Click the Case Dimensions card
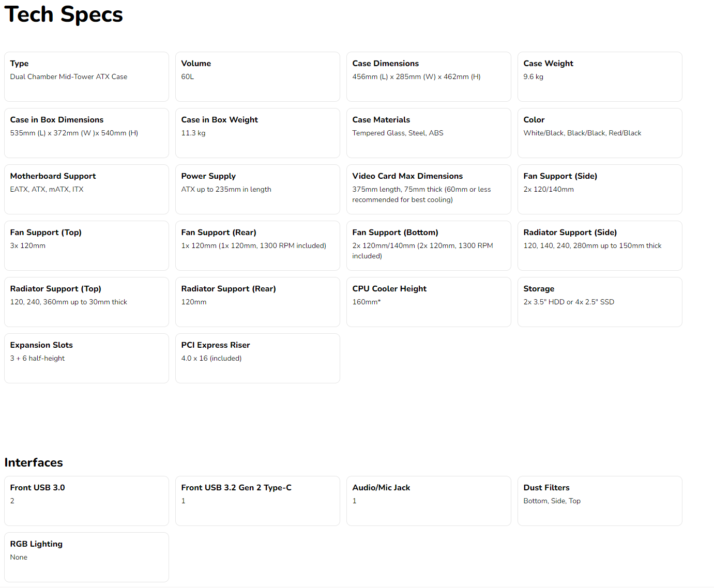The image size is (714, 588). (429, 76)
